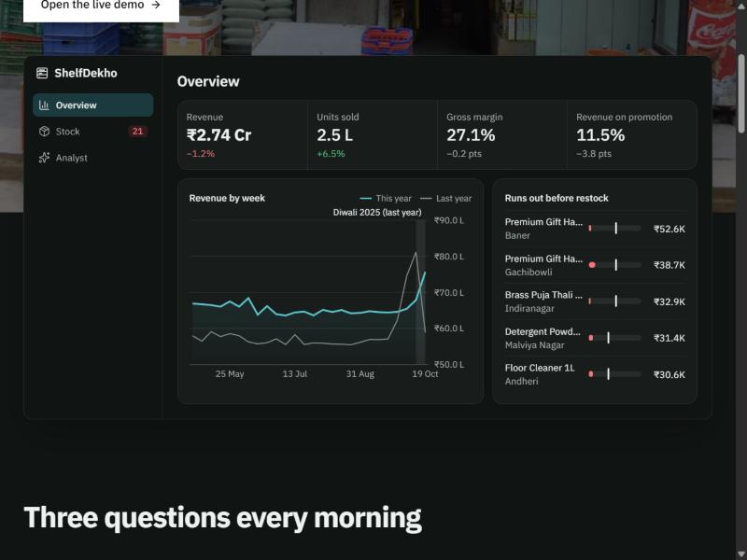Click the stock bar for Andheri
747x560 pixels.
(x=614, y=374)
